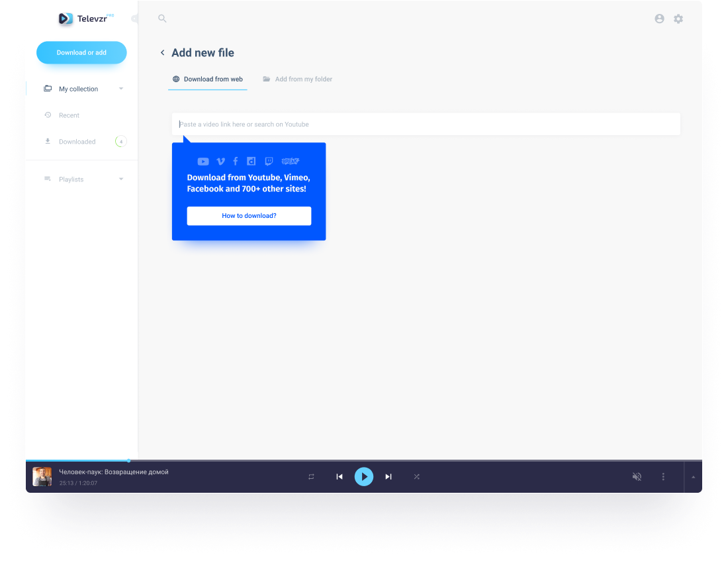
Task: Open your account profile icon
Action: (x=659, y=19)
